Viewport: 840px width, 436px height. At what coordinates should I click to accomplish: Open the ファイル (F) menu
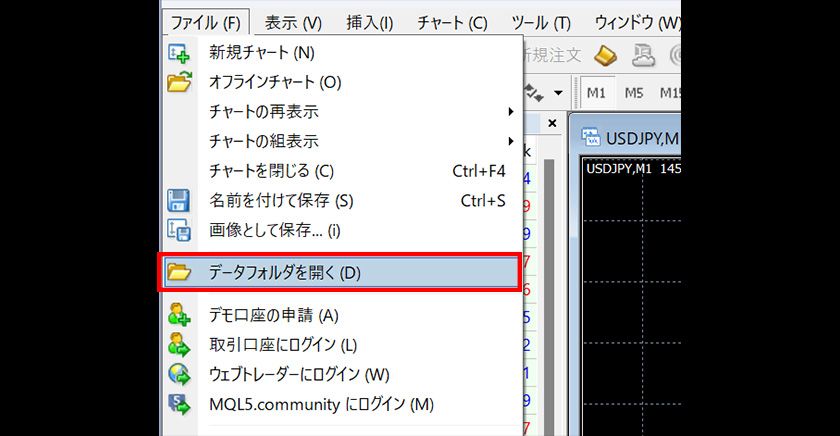tap(205, 22)
